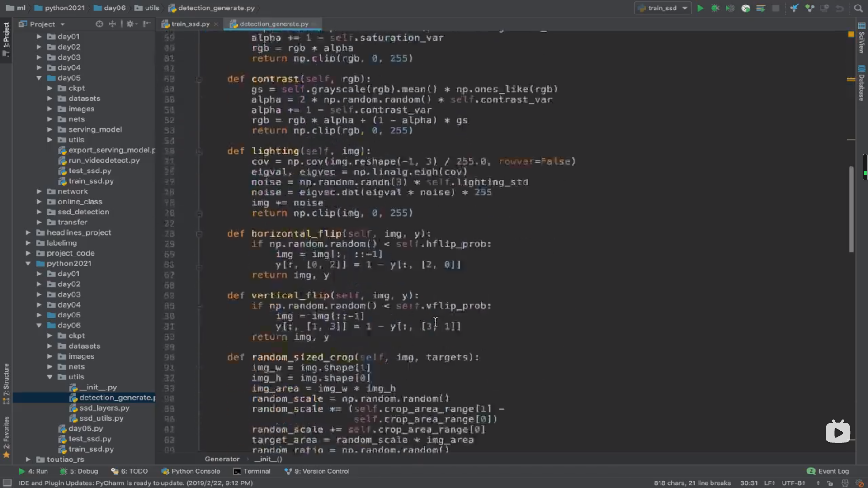868x488 pixels.
Task: Open the Event Log
Action: 828,471
